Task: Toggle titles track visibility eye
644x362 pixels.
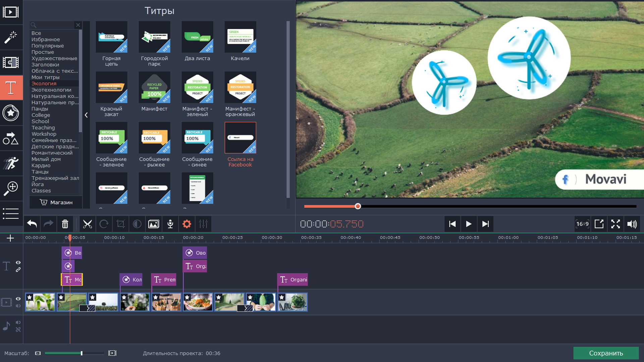Action: coord(18,262)
